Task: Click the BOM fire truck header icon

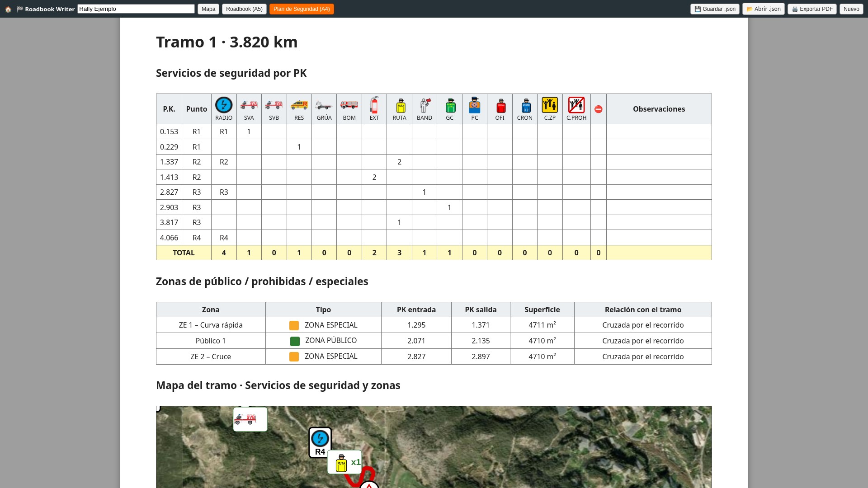Action: pos(349,105)
